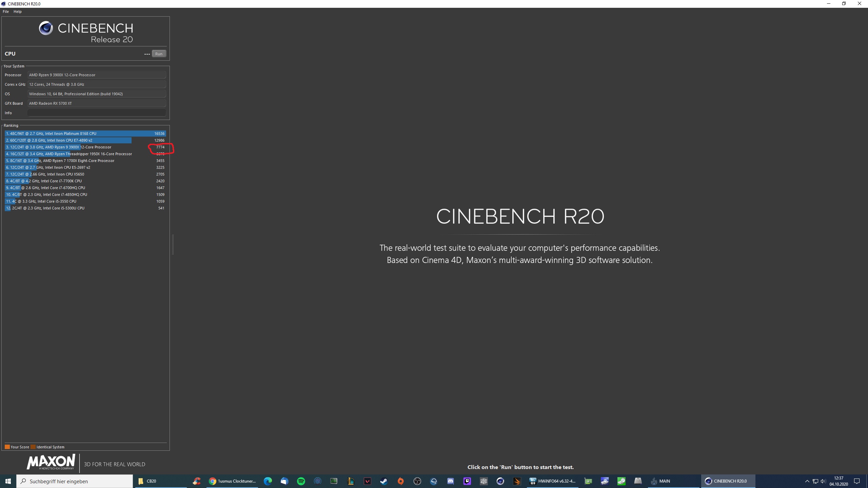Open Steam from the taskbar

tap(384, 481)
